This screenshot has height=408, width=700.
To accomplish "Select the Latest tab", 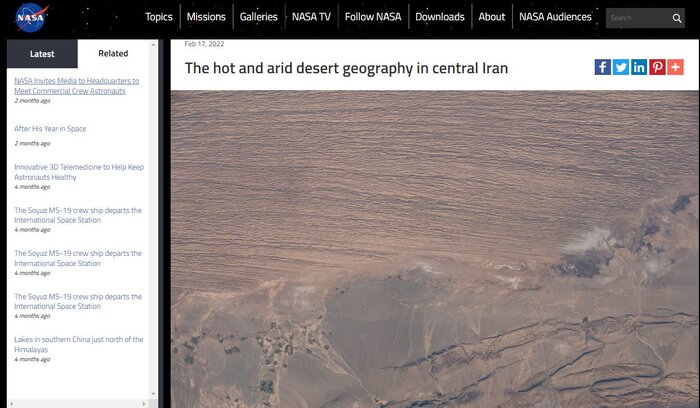I will [x=42, y=54].
